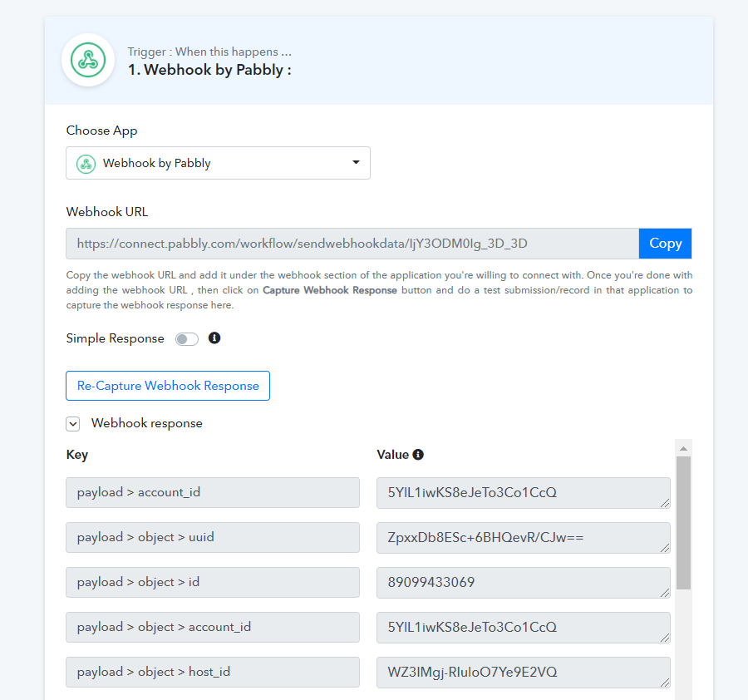Screen dimensions: 748x700
Task: Click the 'Value' column heading
Action: click(x=392, y=455)
